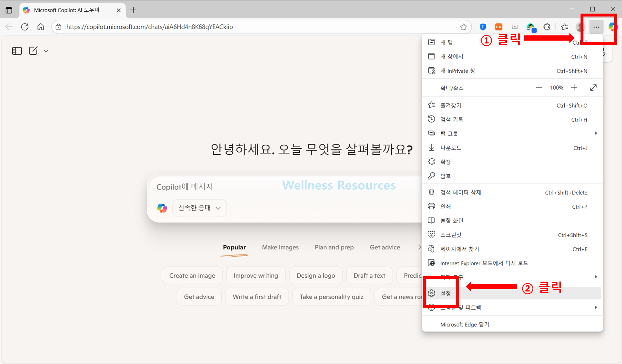The height and width of the screenshot is (364, 622).
Task: Click Get advice suggestion chip
Action: coord(199,297)
